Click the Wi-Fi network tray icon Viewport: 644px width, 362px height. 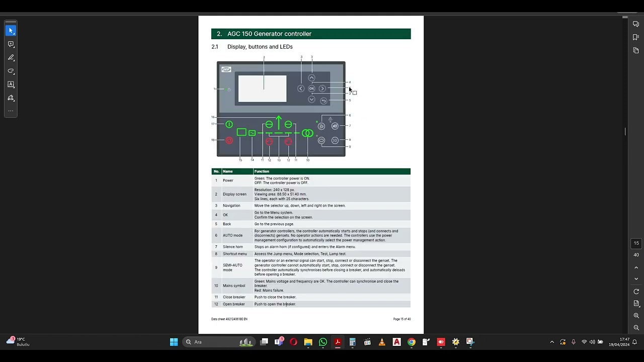584,342
